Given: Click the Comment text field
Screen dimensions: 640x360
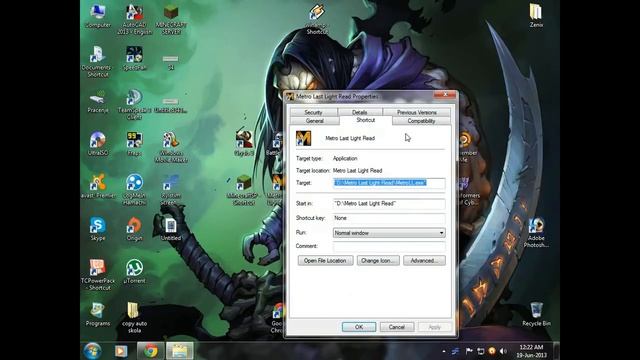Looking at the screenshot, I should pos(389,246).
